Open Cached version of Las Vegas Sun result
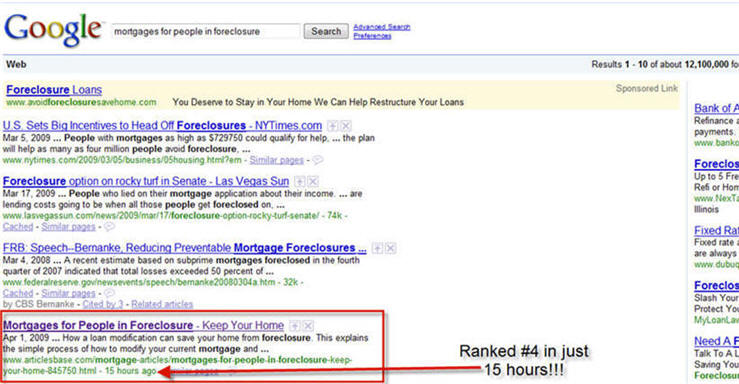This screenshot has height=384, width=739. 18,227
